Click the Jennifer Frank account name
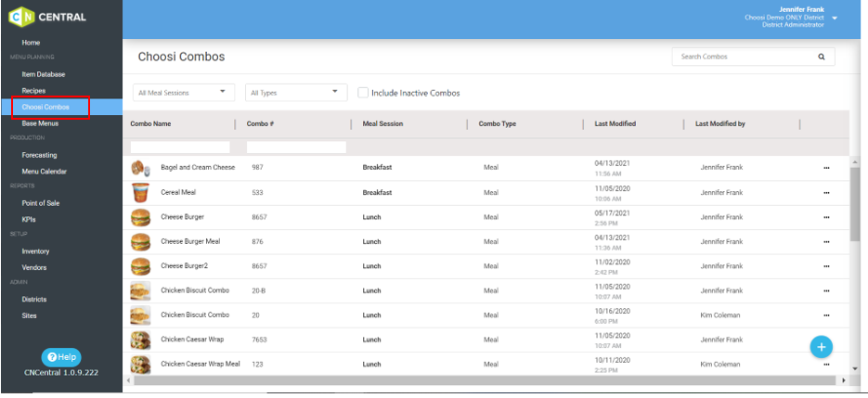This screenshot has width=868, height=398. point(801,9)
